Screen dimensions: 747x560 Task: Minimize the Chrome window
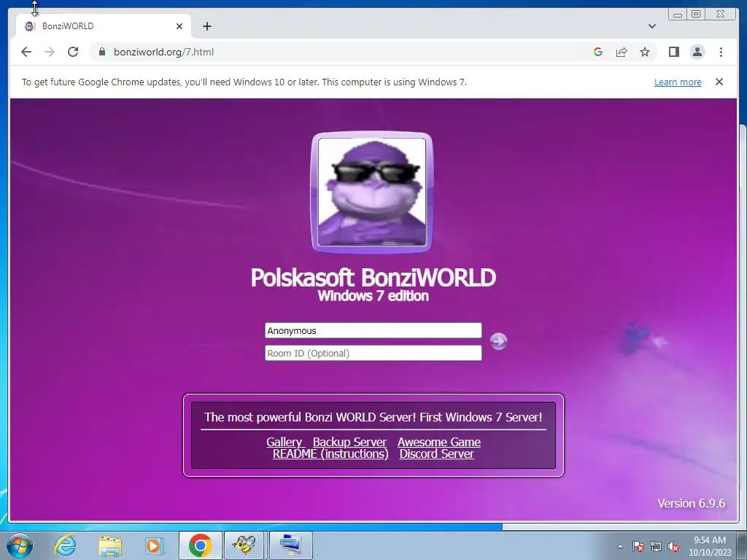pos(678,15)
